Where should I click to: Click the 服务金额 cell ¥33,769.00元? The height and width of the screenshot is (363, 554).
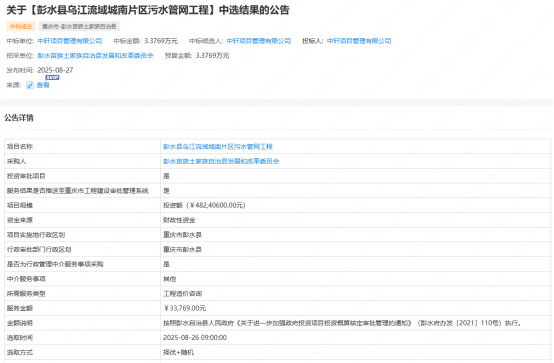point(184,308)
